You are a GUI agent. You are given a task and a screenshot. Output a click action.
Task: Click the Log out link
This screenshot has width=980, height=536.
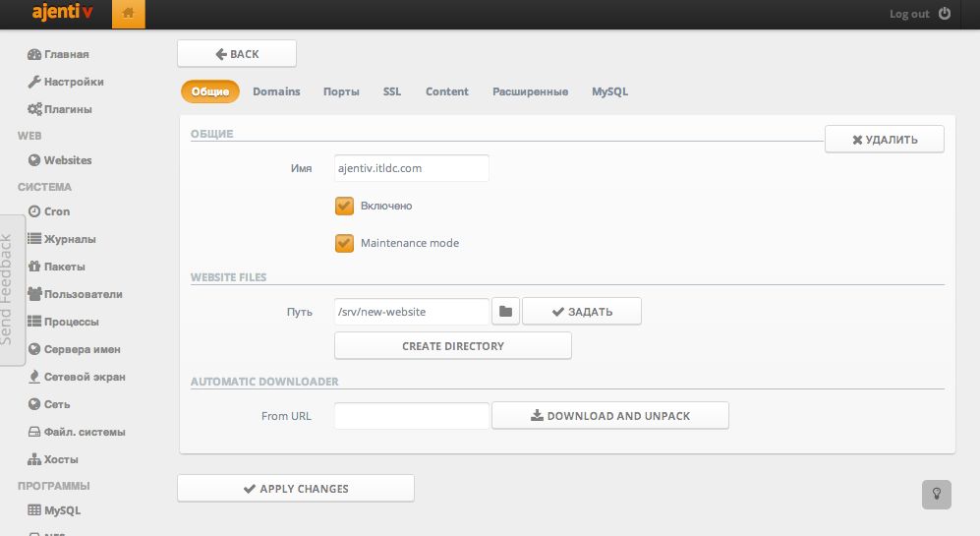click(x=909, y=14)
